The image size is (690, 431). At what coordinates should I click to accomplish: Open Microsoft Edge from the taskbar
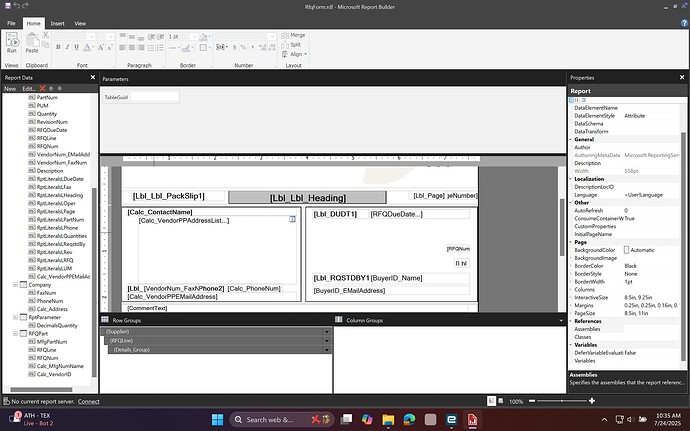pyautogui.click(x=409, y=420)
